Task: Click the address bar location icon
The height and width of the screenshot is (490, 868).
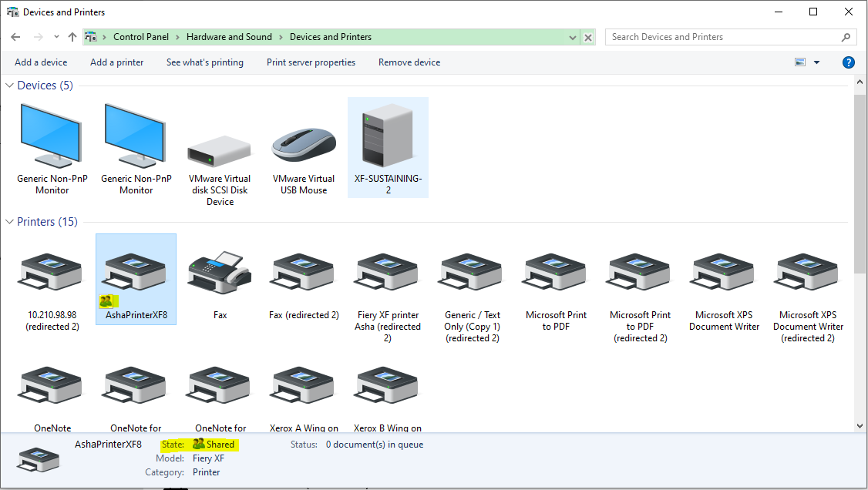Action: coord(91,37)
